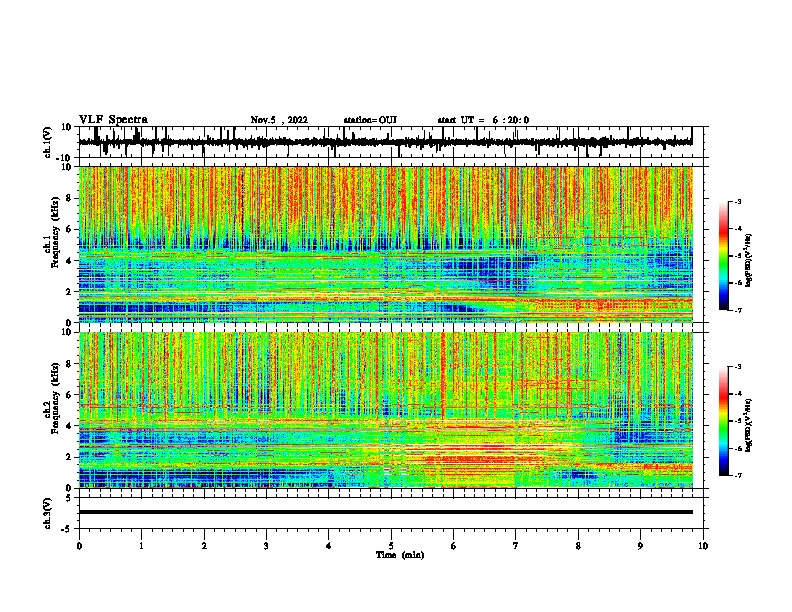
Task: Click the ch.2 spectrogram plot area
Action: [385, 410]
